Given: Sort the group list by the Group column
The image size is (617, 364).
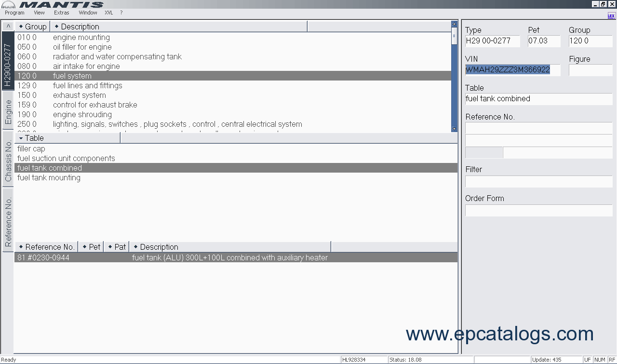Looking at the screenshot, I should point(33,27).
